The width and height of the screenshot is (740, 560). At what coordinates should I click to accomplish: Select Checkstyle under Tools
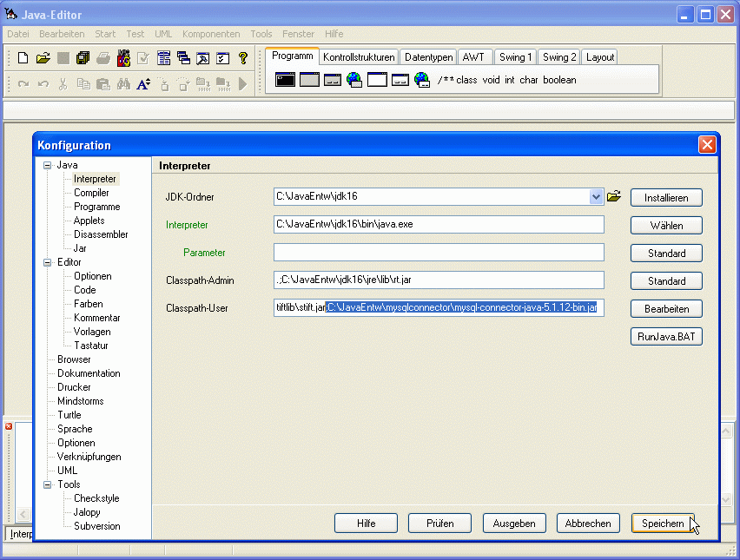pos(96,498)
